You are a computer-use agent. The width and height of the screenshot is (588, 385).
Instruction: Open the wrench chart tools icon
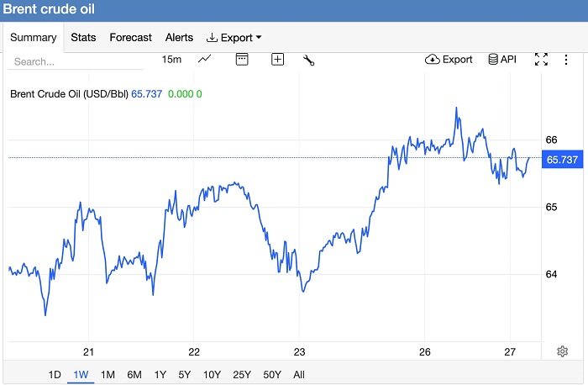point(308,60)
